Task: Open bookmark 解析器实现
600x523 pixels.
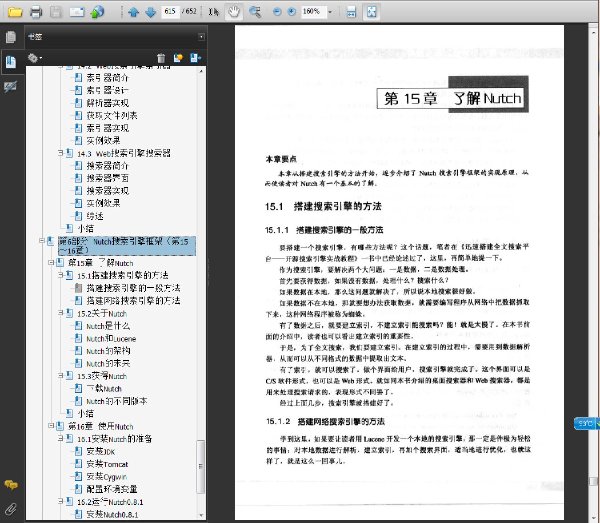Action: click(x=107, y=103)
